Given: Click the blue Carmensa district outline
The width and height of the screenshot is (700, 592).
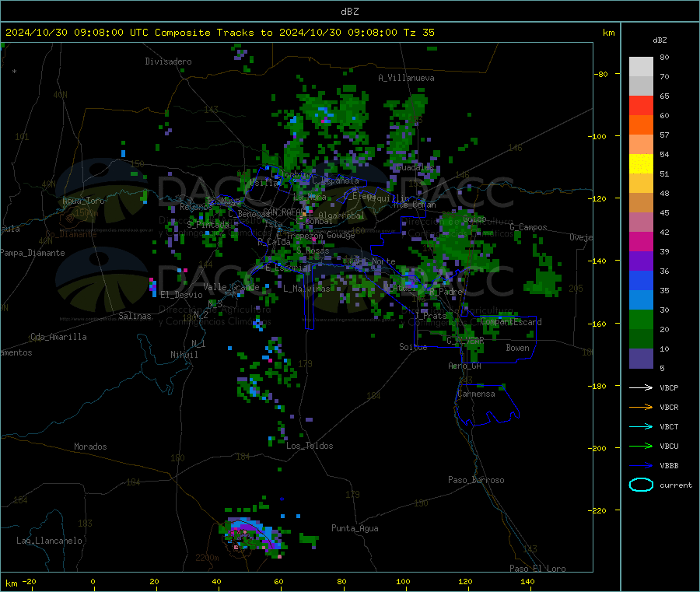Looking at the screenshot, I should (x=487, y=405).
